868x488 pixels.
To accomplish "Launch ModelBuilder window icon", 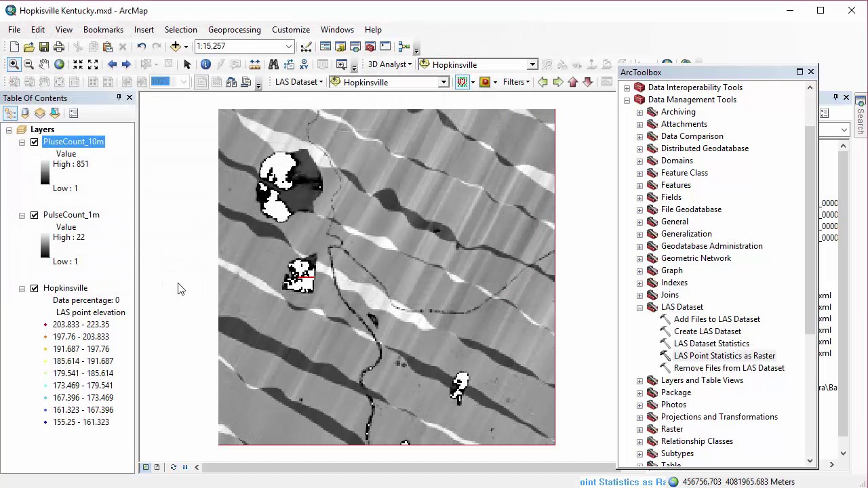I will pos(404,47).
